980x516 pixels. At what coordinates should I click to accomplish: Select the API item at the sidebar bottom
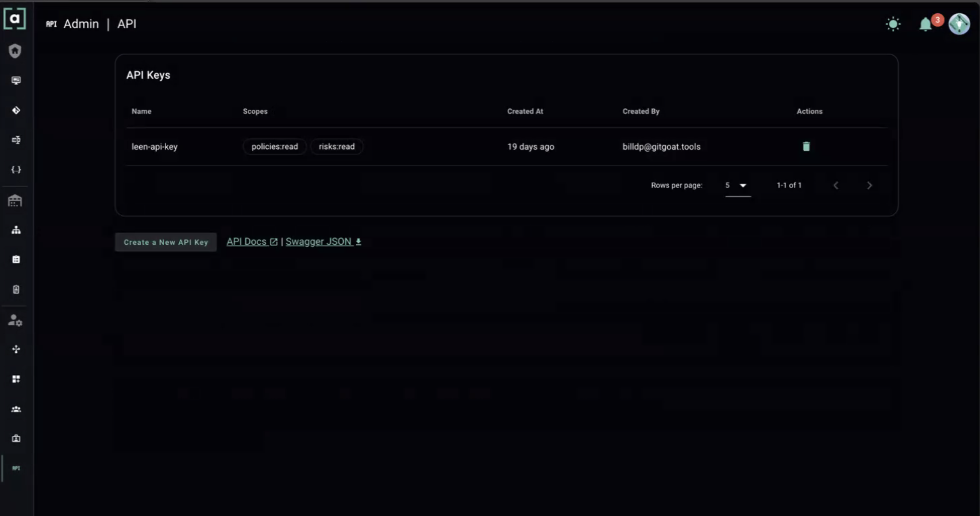pyautogui.click(x=16, y=468)
